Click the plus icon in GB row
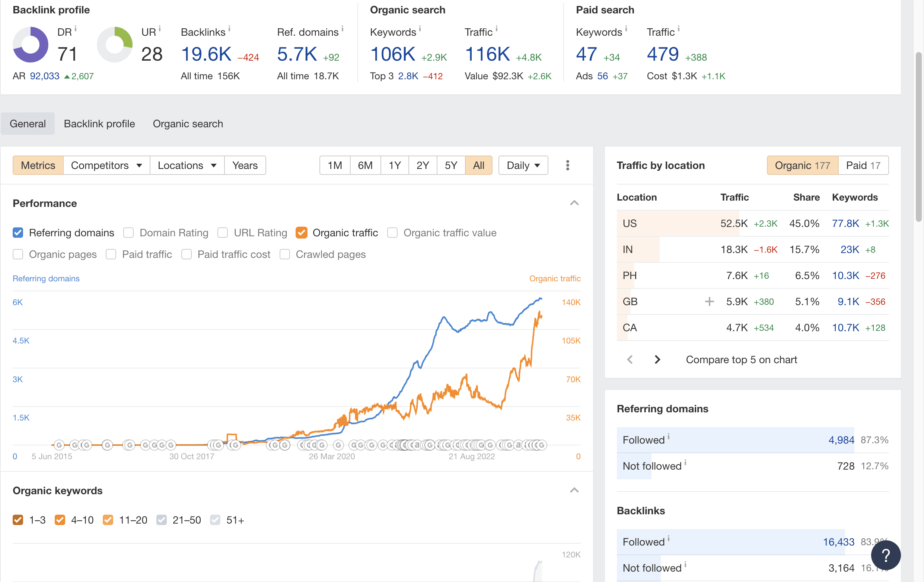 (709, 301)
